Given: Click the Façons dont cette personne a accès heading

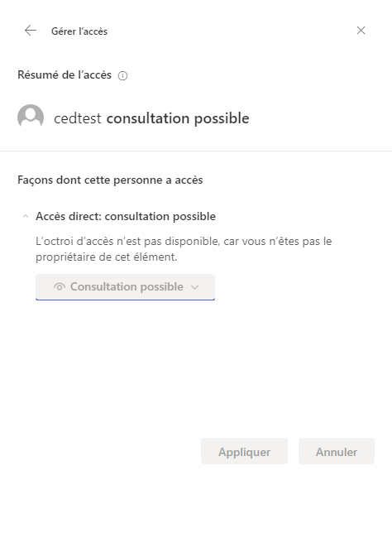Looking at the screenshot, I should tap(110, 180).
